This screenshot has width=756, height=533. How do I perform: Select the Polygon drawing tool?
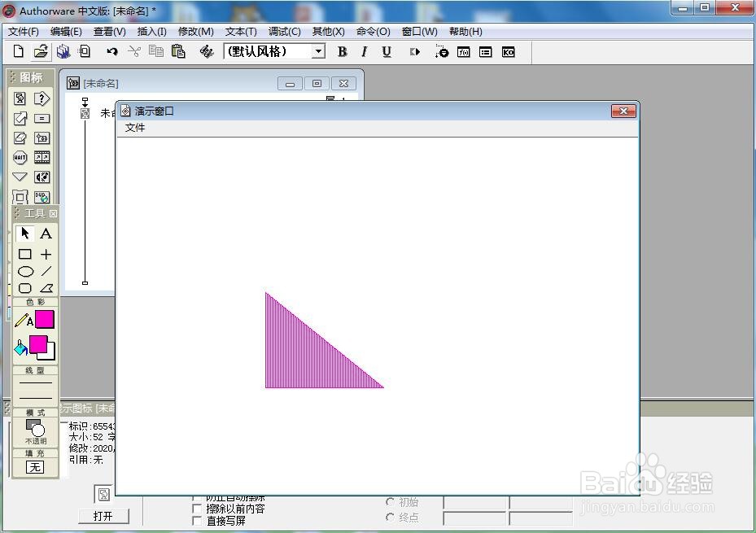pyautogui.click(x=46, y=288)
